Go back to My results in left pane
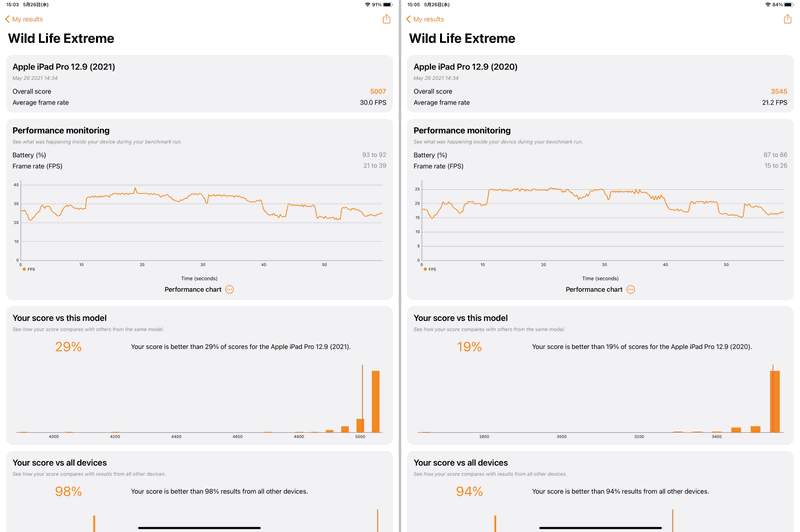 [x=27, y=19]
